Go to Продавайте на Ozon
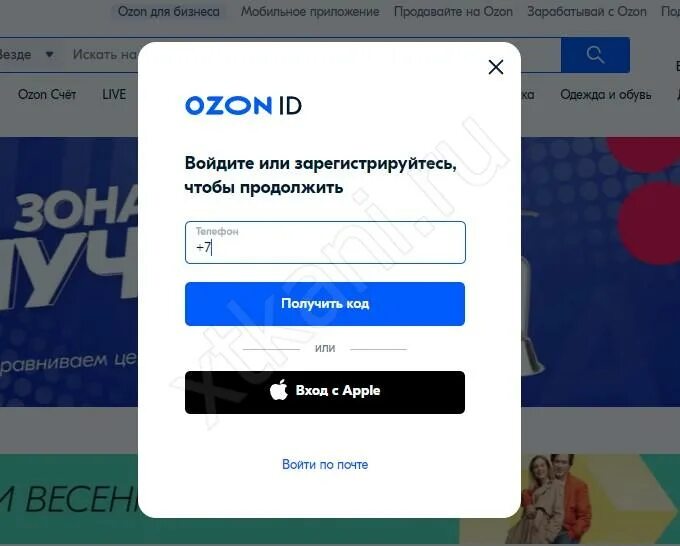This screenshot has height=546, width=680. tap(453, 12)
